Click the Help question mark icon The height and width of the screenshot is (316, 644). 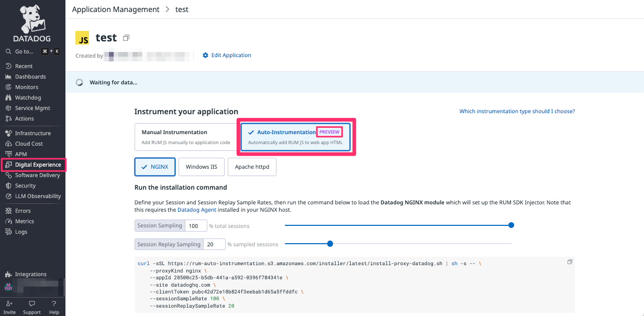(54, 303)
